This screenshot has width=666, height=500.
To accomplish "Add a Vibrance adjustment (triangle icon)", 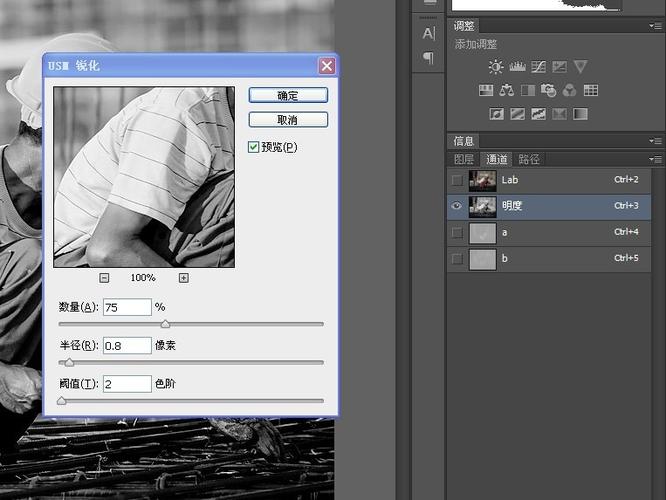I will [580, 67].
